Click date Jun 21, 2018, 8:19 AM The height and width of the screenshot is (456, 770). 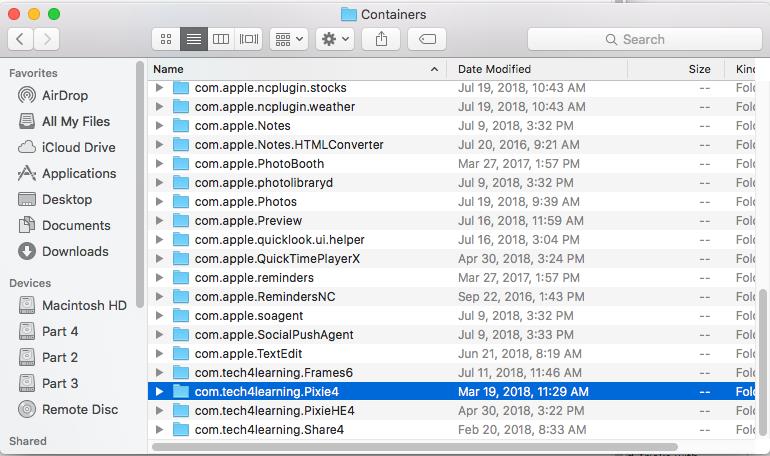click(x=520, y=354)
